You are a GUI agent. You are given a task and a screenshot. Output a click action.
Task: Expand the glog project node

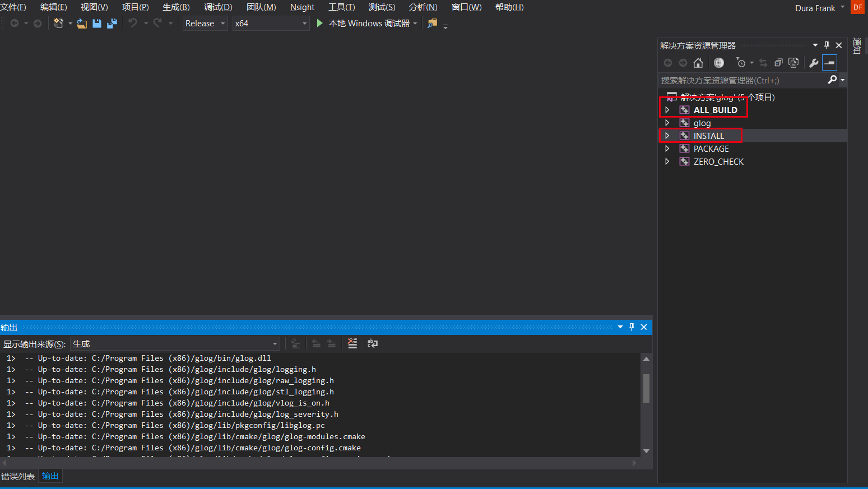pyautogui.click(x=667, y=123)
